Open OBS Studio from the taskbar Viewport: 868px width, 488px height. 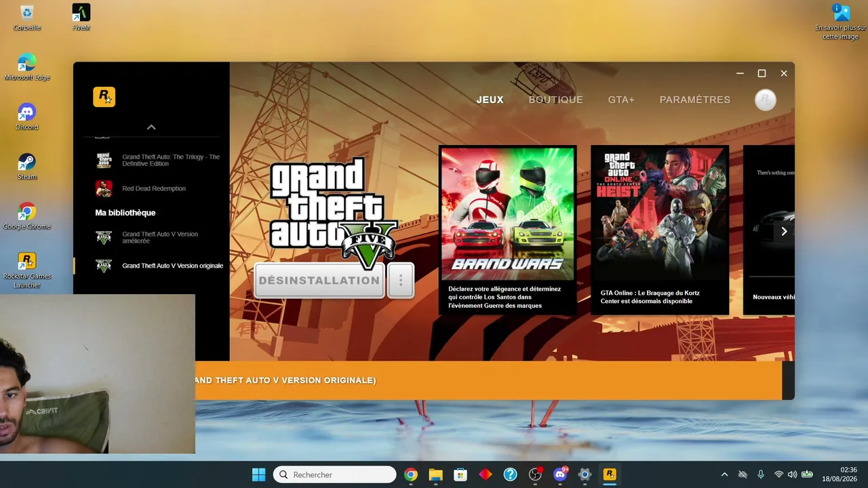pos(536,474)
